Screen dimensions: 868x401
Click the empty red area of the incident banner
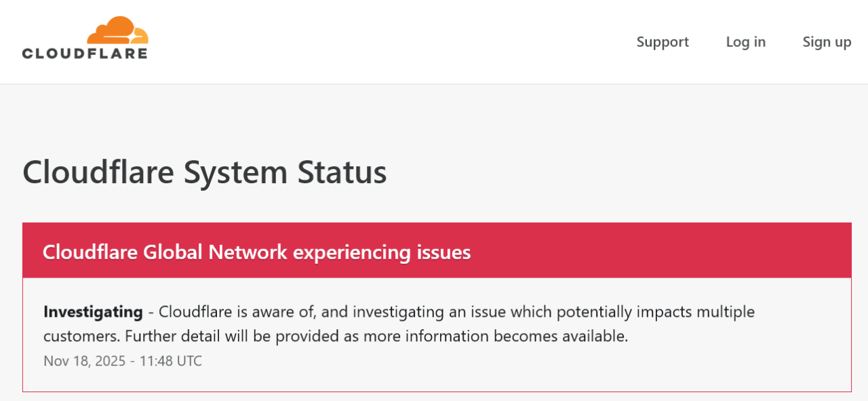pos(665,251)
